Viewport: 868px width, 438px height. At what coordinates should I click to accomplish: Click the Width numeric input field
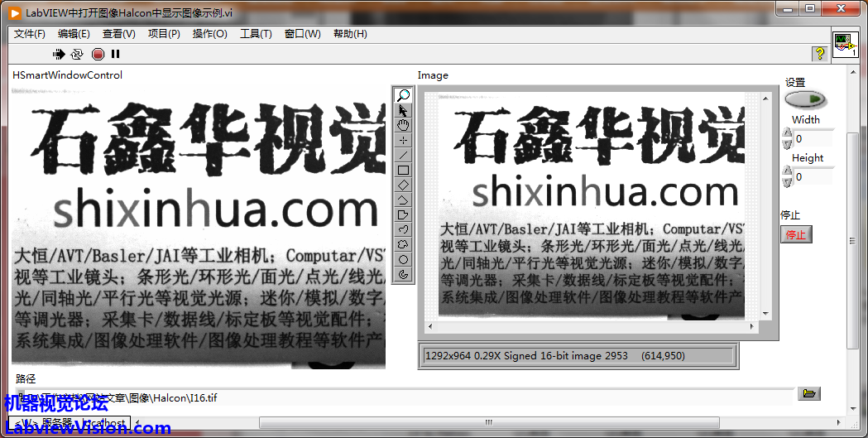[813, 139]
